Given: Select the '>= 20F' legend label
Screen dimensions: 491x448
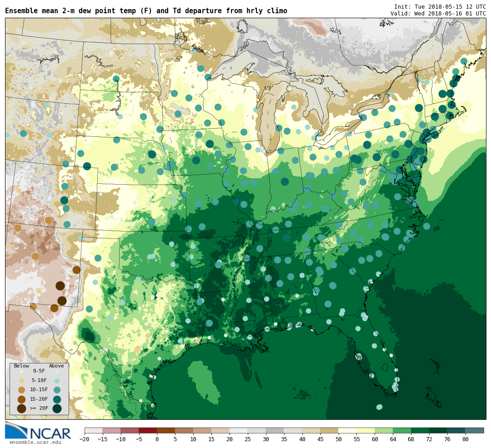Looking at the screenshot, I should point(39,408).
